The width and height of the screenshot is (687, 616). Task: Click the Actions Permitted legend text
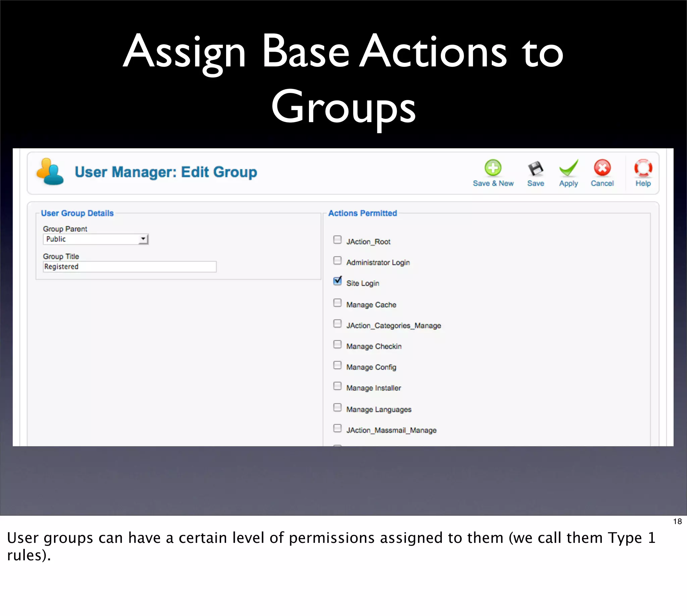click(x=362, y=213)
